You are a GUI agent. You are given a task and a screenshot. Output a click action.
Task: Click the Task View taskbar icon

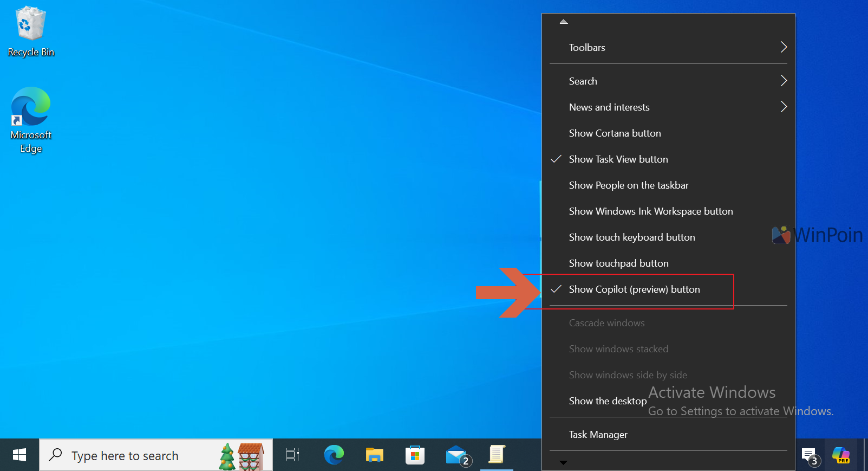[x=292, y=455]
